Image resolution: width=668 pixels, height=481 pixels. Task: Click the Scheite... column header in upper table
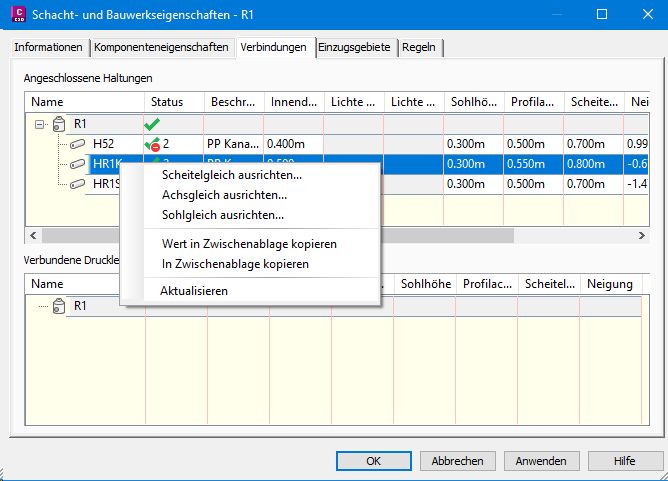tap(594, 102)
